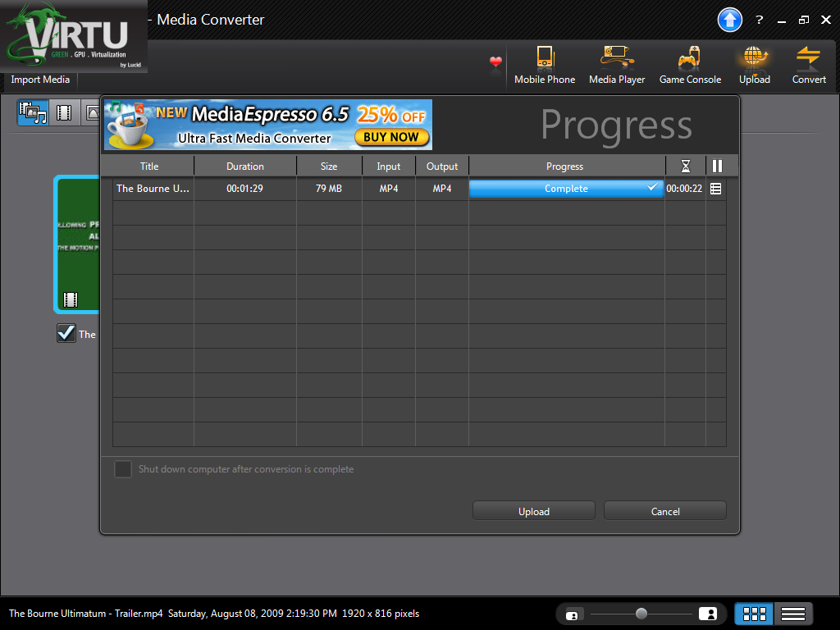Cancel the Progress dialog
840x630 pixels.
pyautogui.click(x=664, y=511)
